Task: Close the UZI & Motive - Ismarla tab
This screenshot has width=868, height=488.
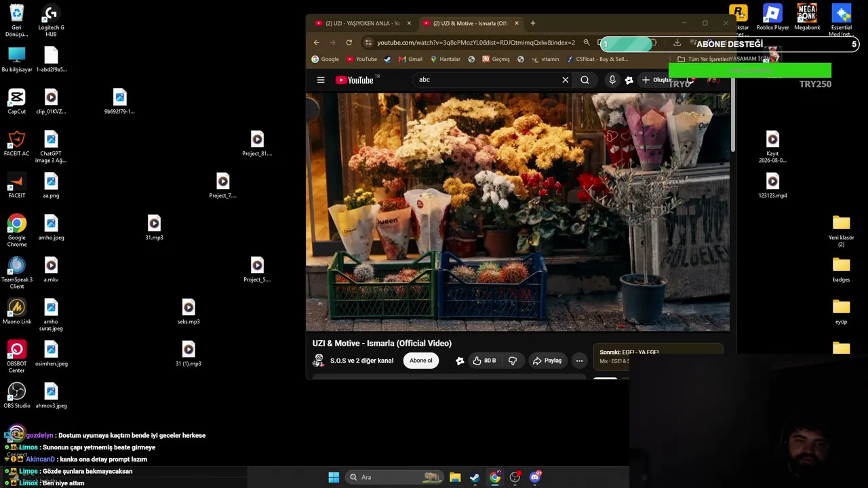Action: point(517,23)
